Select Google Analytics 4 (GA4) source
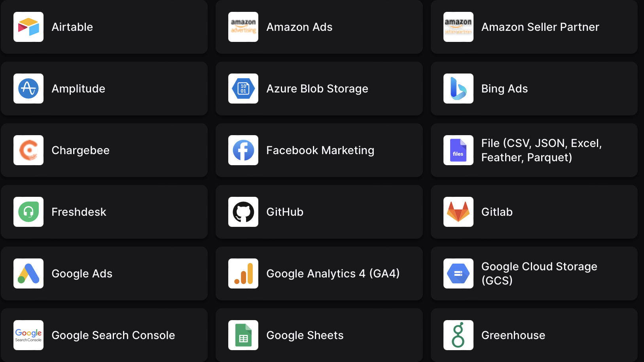This screenshot has height=362, width=644. click(x=319, y=273)
